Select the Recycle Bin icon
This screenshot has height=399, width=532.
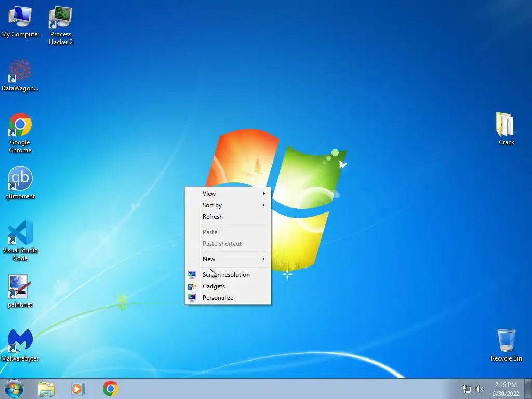tap(506, 345)
